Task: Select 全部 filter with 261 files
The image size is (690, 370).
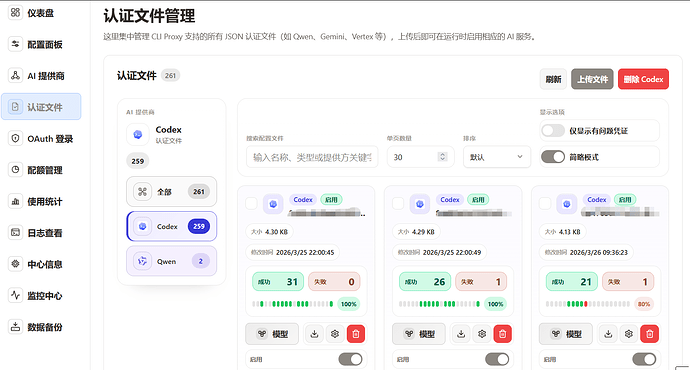Action: click(172, 191)
